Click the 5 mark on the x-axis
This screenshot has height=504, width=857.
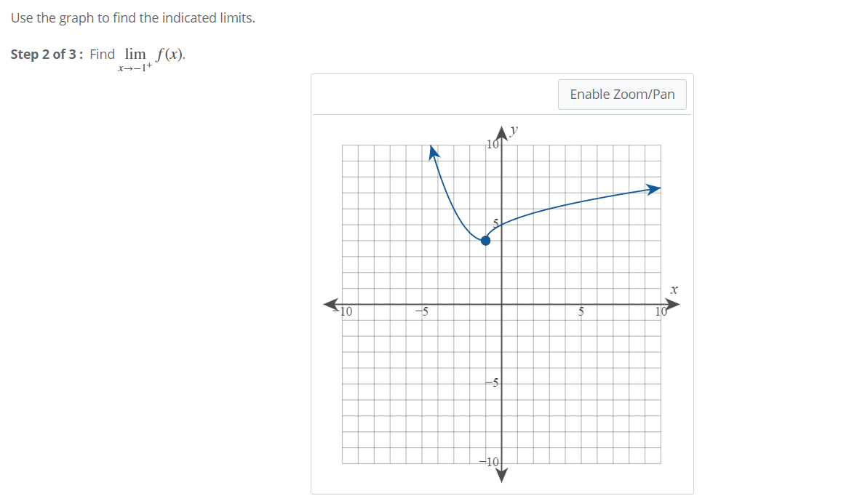point(582,311)
